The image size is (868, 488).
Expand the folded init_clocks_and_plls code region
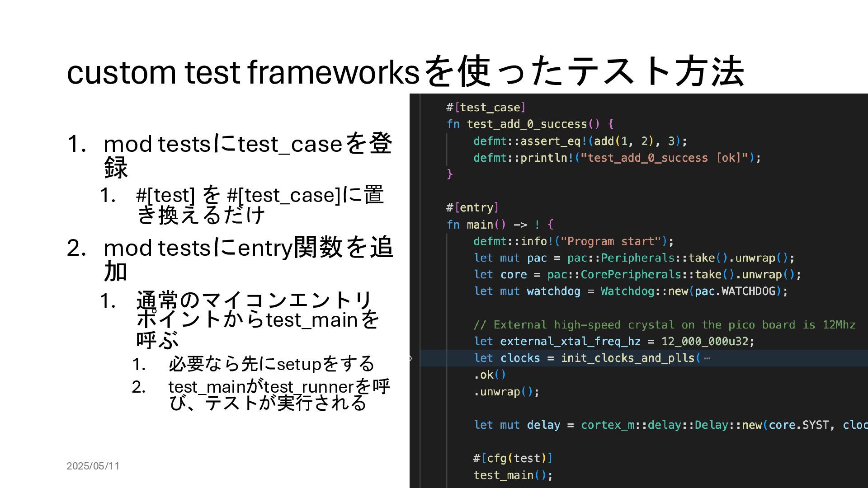(x=411, y=358)
